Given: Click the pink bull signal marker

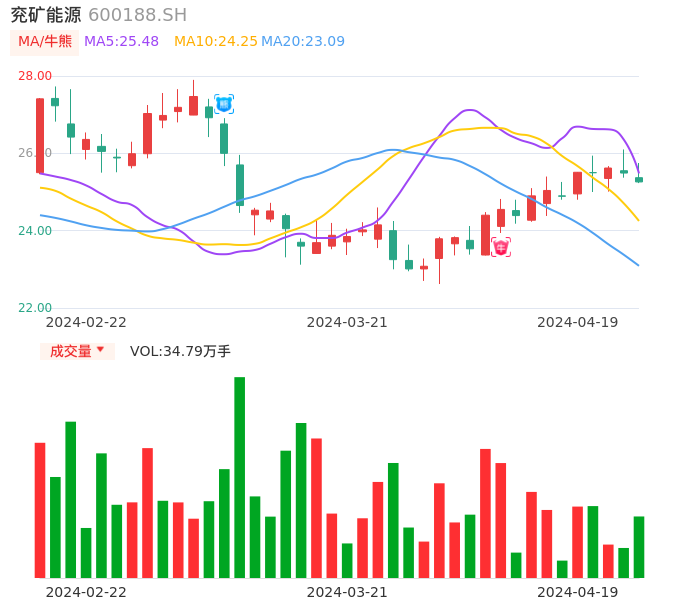Looking at the screenshot, I should click(501, 247).
